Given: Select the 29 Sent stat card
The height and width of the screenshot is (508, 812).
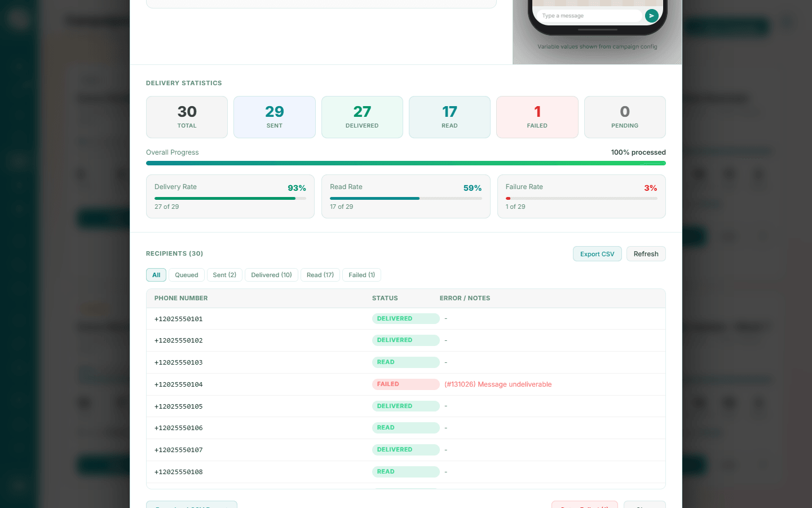Looking at the screenshot, I should click(275, 117).
